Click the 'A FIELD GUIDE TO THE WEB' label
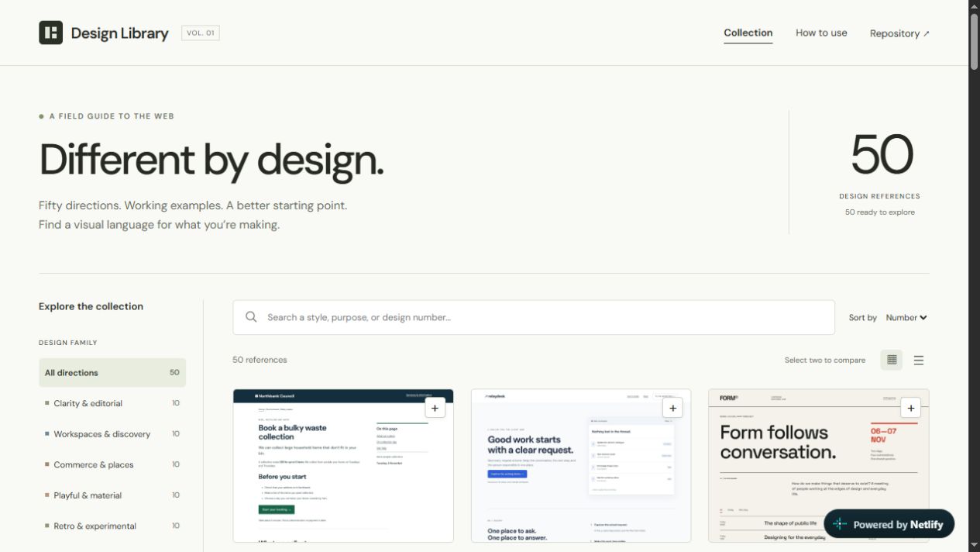Screen dimensions: 980x552 112,116
